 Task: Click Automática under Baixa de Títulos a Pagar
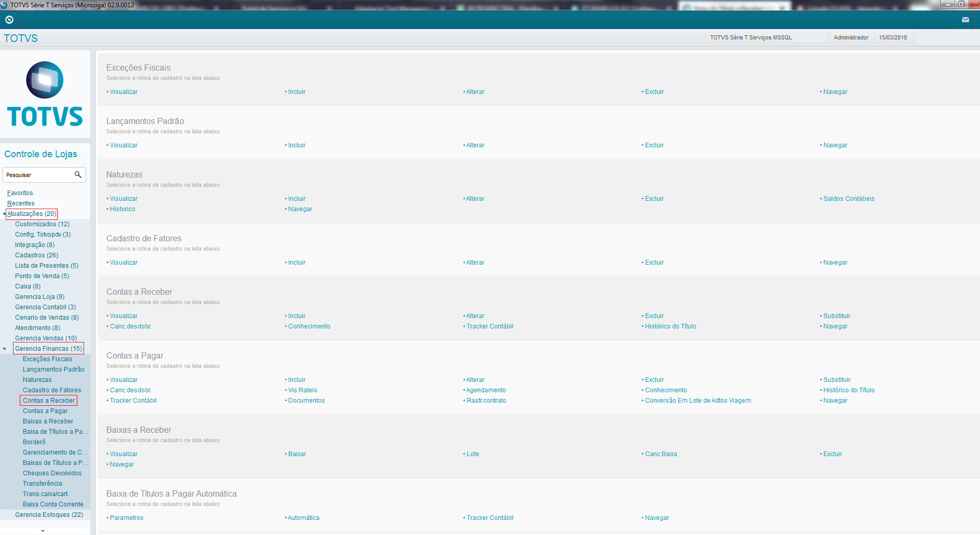303,518
